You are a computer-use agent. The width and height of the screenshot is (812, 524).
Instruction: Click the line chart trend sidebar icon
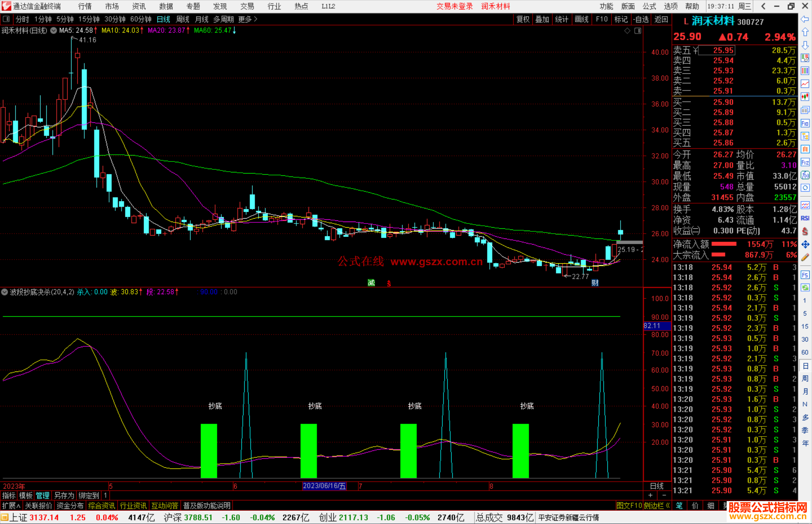805,84
